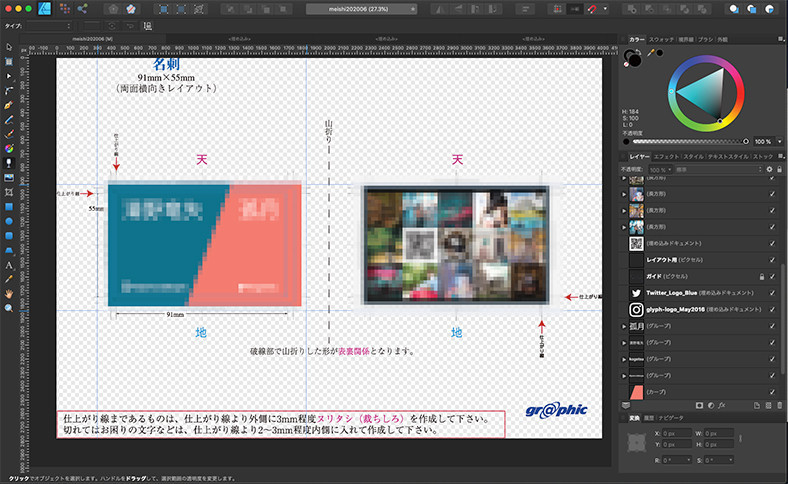This screenshot has width=788, height=484.
Task: Switch to the テキストスタイル tab
Action: coord(729,157)
